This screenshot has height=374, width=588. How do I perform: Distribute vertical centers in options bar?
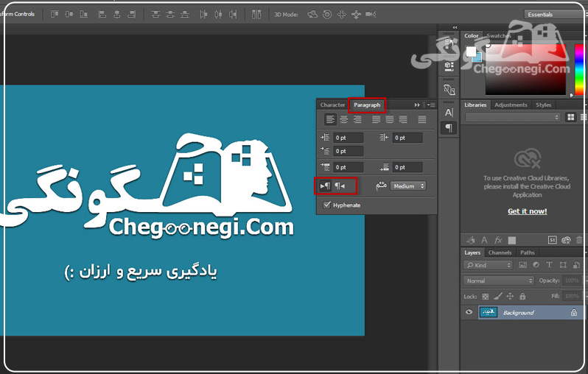tap(170, 14)
